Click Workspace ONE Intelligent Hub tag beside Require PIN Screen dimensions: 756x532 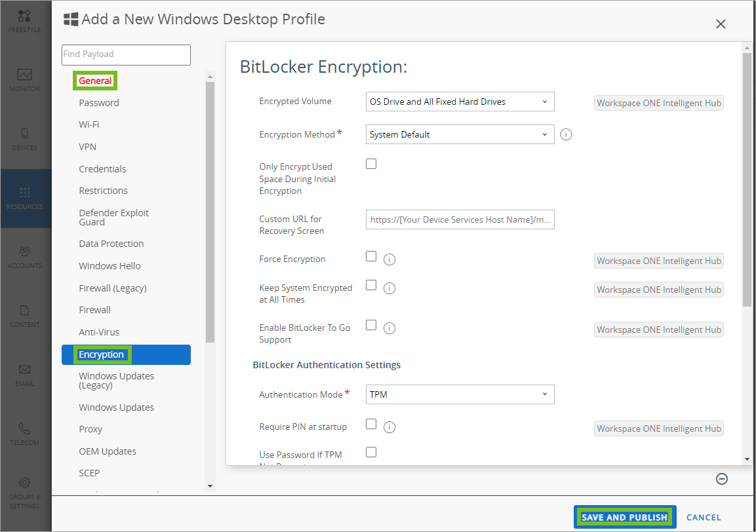[x=658, y=428]
